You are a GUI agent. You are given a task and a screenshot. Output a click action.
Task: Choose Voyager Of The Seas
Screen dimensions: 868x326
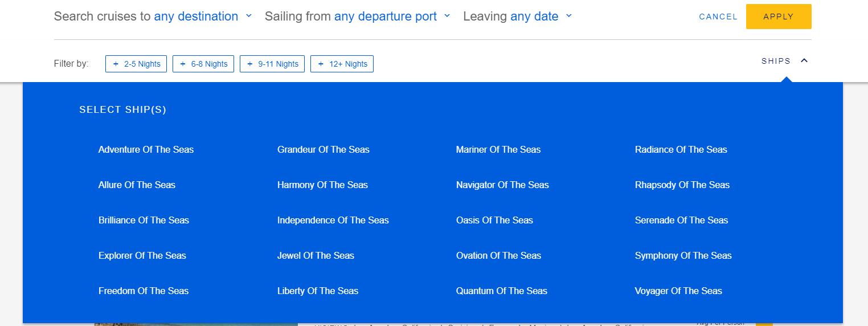[x=678, y=291]
